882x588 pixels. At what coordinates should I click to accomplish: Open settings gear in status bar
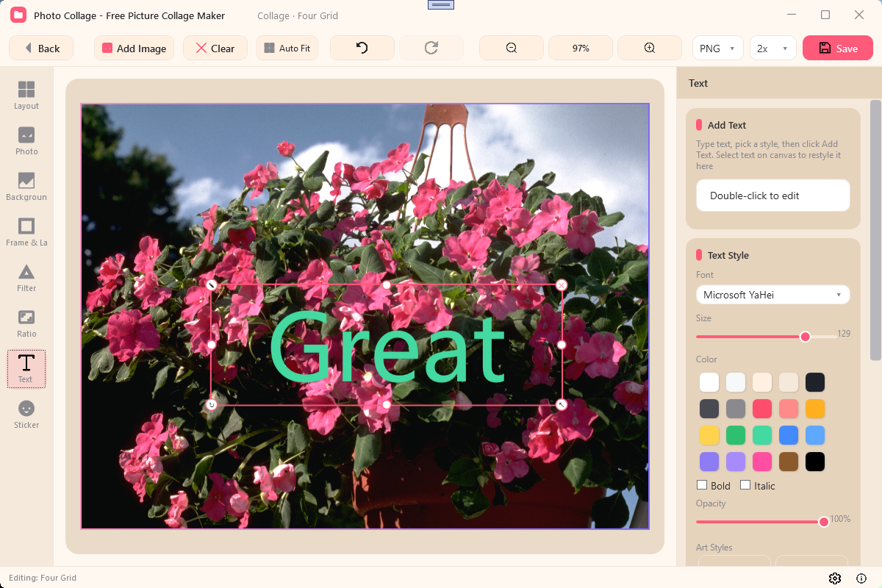(x=835, y=578)
